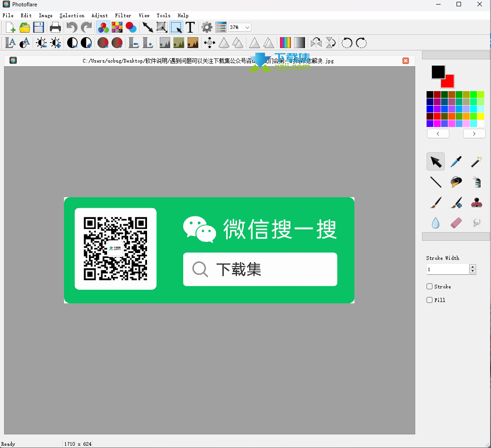Decrease brightness with sun minus icon
The image size is (491, 448).
(41, 43)
